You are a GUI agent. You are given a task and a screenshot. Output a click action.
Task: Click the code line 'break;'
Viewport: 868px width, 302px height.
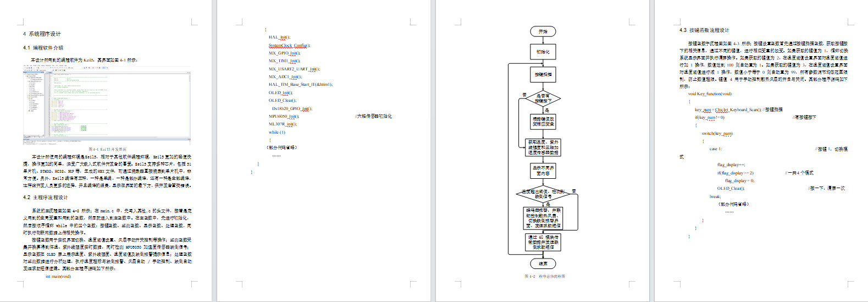(715, 196)
